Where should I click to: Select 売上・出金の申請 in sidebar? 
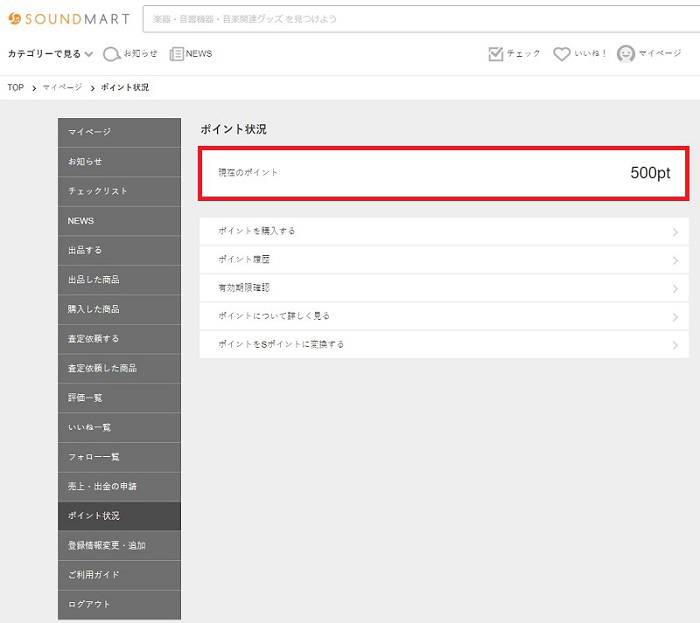tap(119, 486)
